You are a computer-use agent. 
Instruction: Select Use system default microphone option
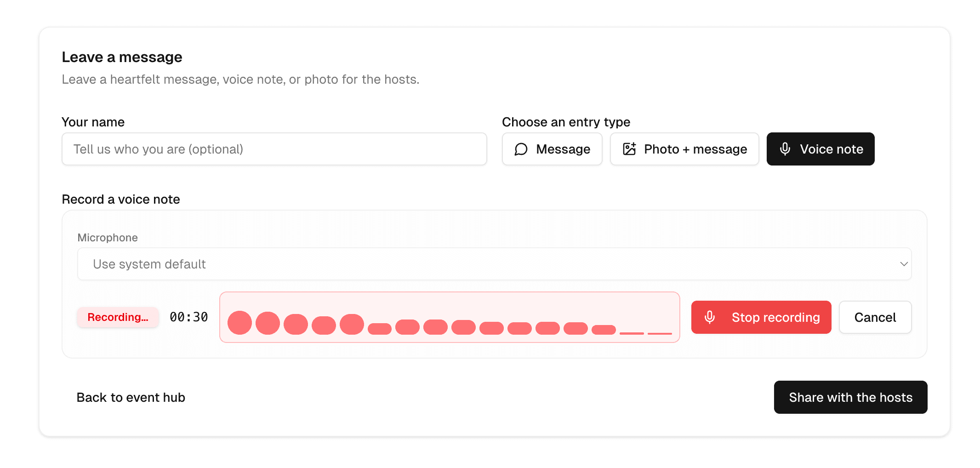[x=148, y=264]
